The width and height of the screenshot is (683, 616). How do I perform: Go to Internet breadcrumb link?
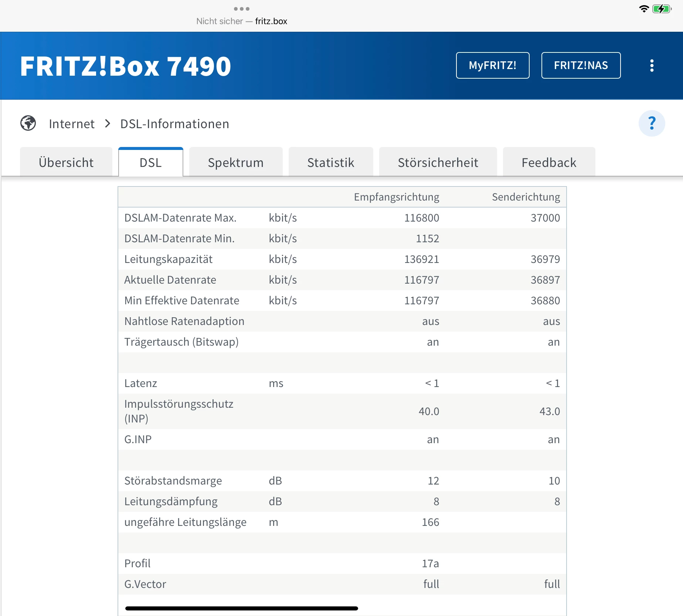(x=72, y=124)
